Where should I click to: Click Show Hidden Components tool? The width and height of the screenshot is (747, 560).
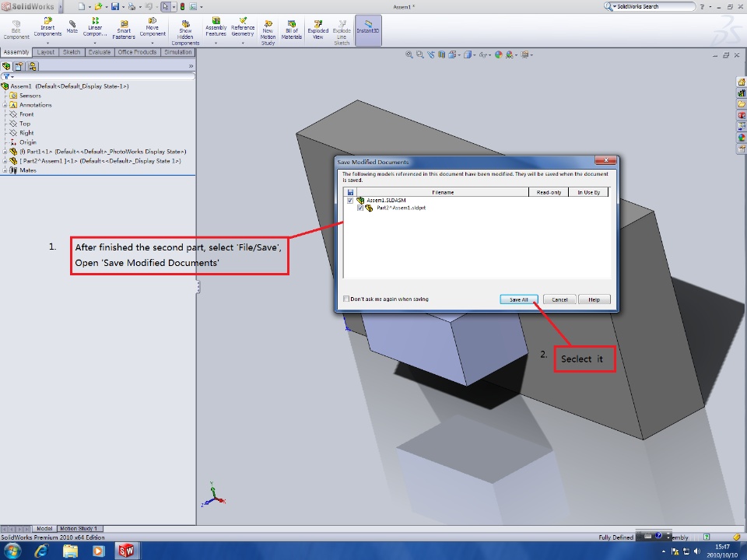pyautogui.click(x=185, y=33)
